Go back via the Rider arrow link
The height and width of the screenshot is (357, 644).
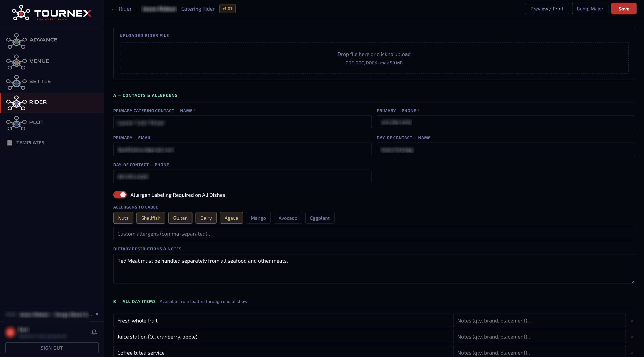(x=122, y=9)
